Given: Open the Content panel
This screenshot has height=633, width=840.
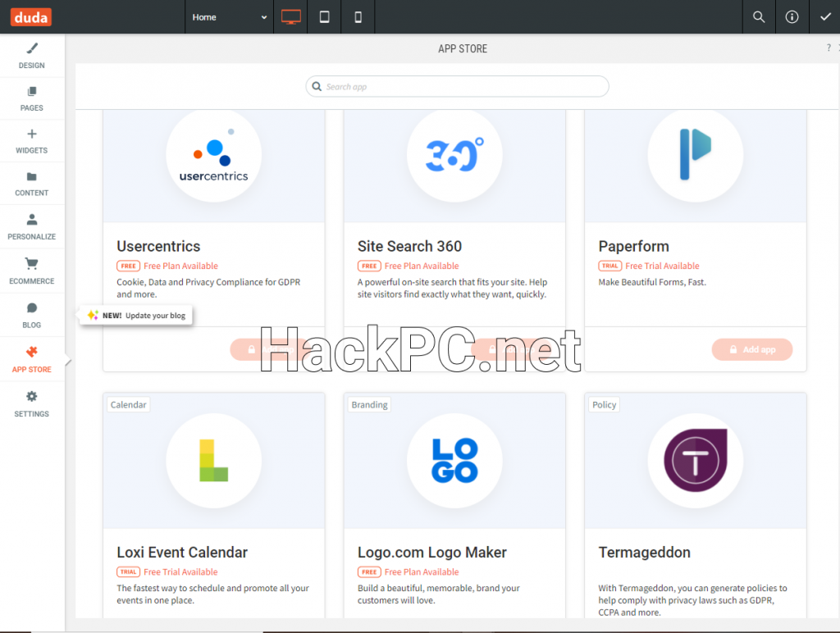Looking at the screenshot, I should coord(32,184).
